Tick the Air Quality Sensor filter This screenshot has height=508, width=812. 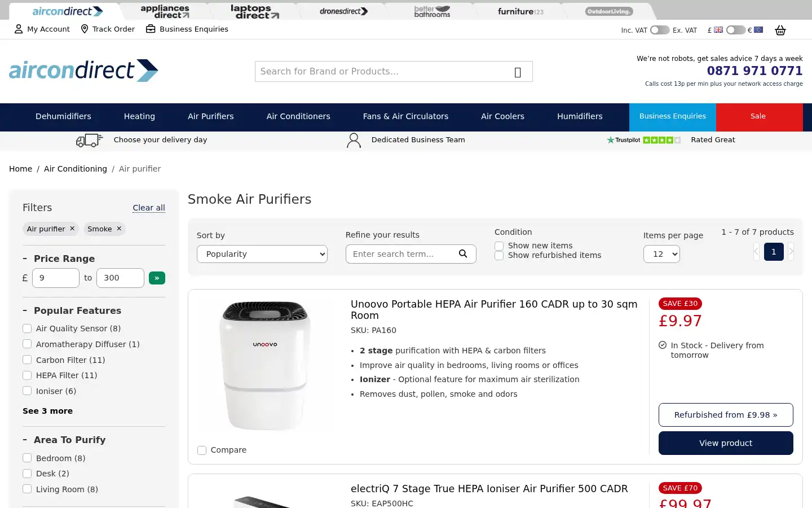(27, 329)
